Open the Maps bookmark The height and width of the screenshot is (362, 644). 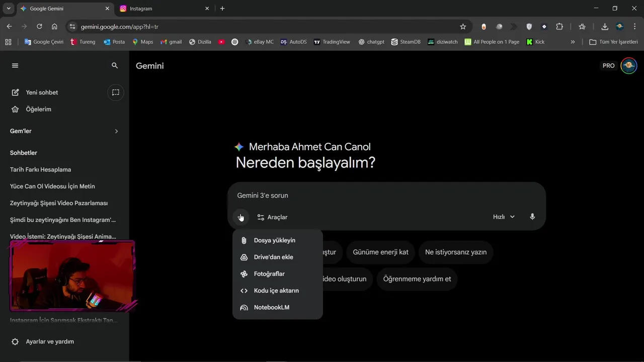coord(142,42)
